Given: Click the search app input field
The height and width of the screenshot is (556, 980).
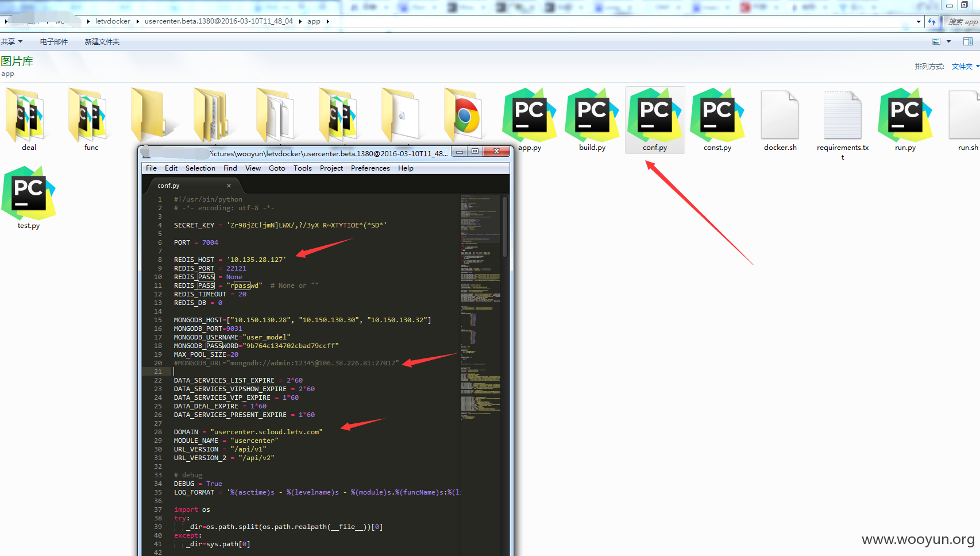Looking at the screenshot, I should pos(962,22).
